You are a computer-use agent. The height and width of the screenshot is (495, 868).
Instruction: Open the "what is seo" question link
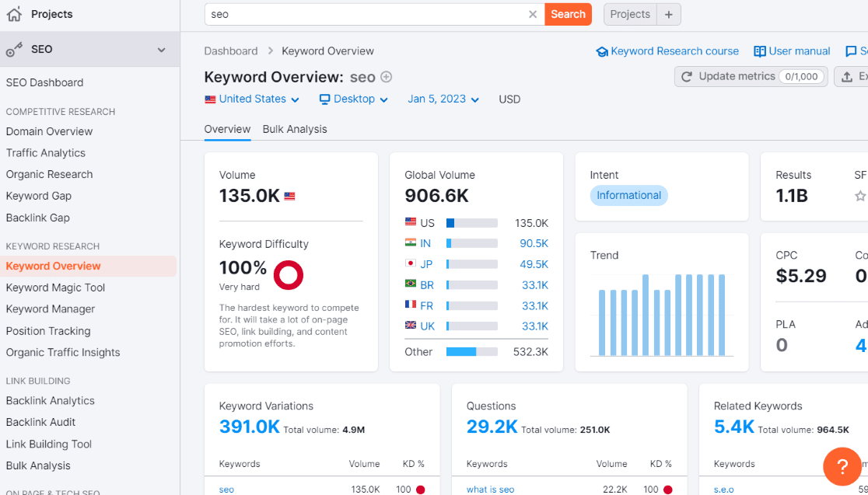[x=491, y=490]
